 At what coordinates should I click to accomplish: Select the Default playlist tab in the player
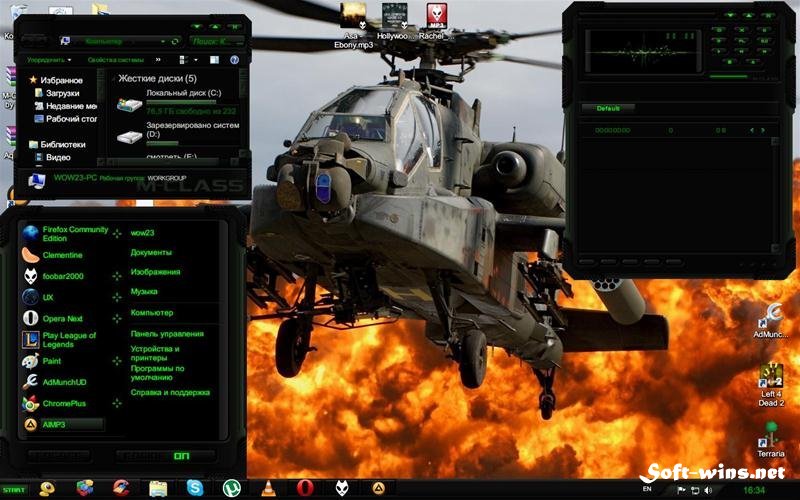(x=608, y=108)
